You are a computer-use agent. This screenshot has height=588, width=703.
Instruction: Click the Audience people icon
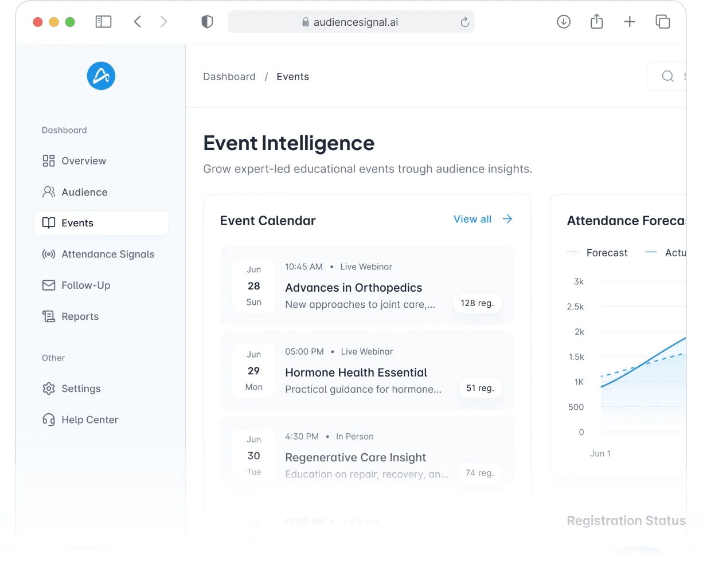coord(49,192)
